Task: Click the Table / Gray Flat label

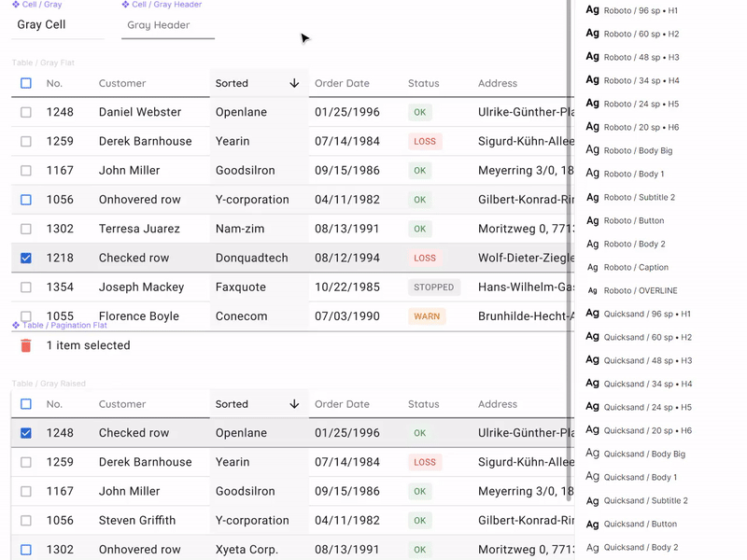Action: pyautogui.click(x=43, y=63)
